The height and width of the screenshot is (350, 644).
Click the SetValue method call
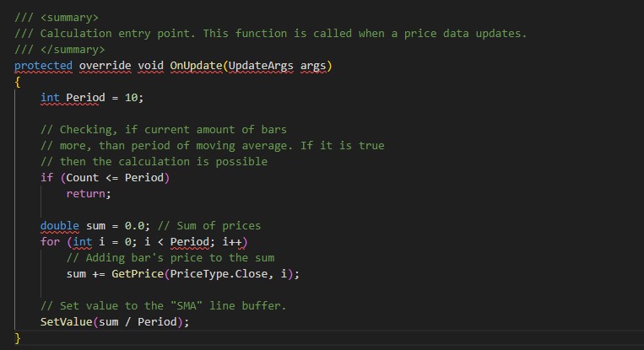tap(67, 322)
